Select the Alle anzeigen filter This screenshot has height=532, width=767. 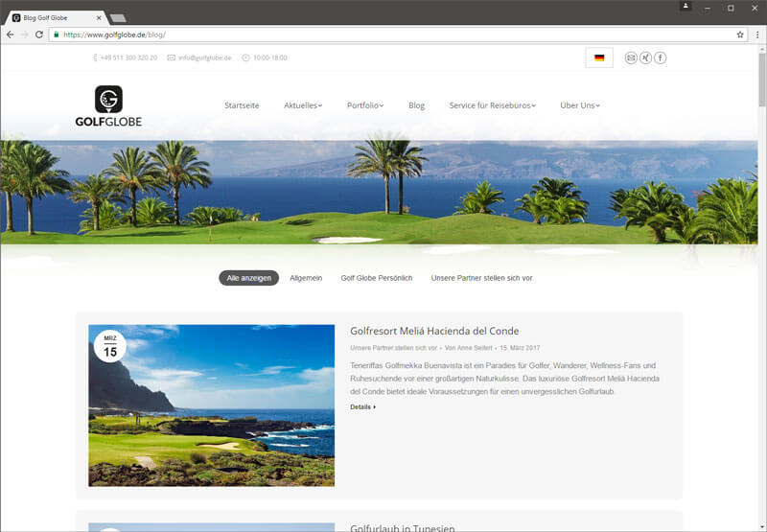pyautogui.click(x=248, y=278)
